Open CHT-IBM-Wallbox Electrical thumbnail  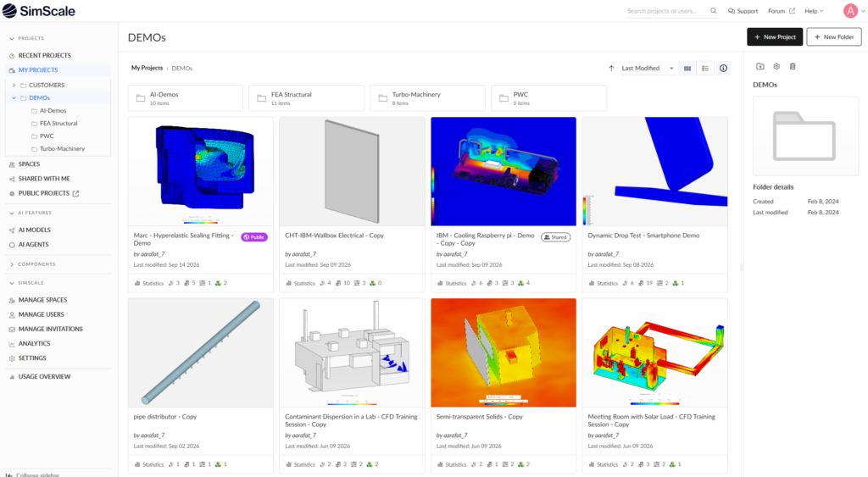click(x=352, y=171)
